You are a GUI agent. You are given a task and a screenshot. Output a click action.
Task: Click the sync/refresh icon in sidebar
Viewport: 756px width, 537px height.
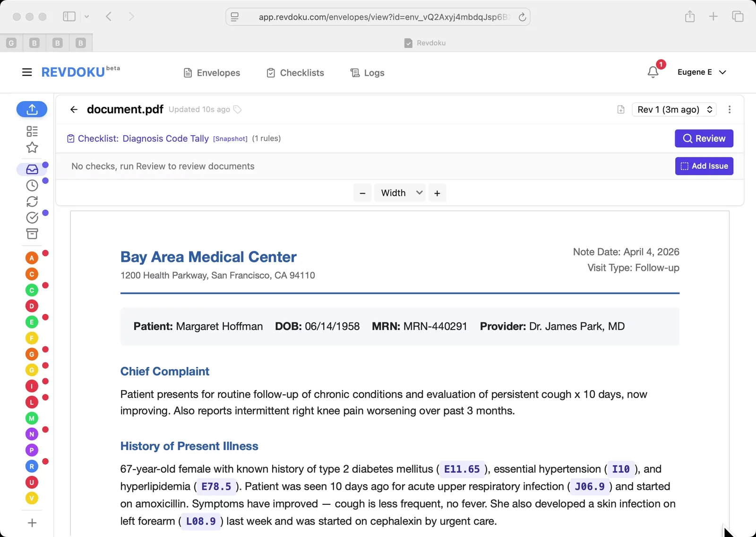[x=32, y=201]
